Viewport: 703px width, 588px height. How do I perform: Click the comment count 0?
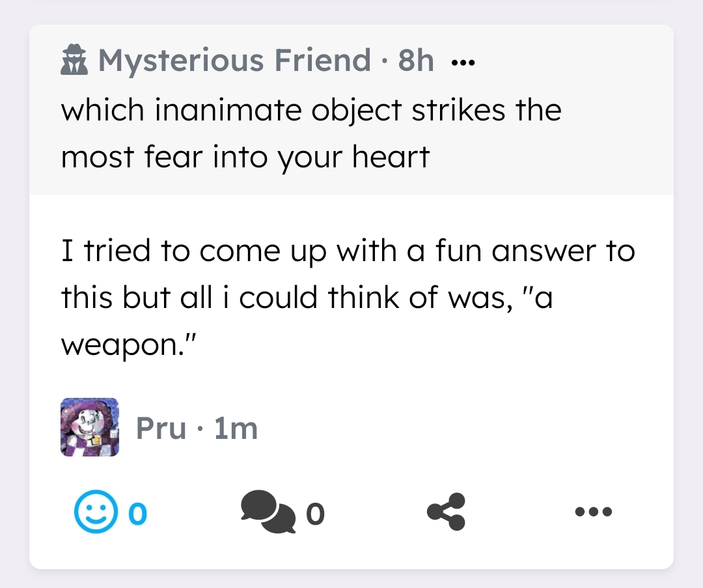(x=314, y=514)
